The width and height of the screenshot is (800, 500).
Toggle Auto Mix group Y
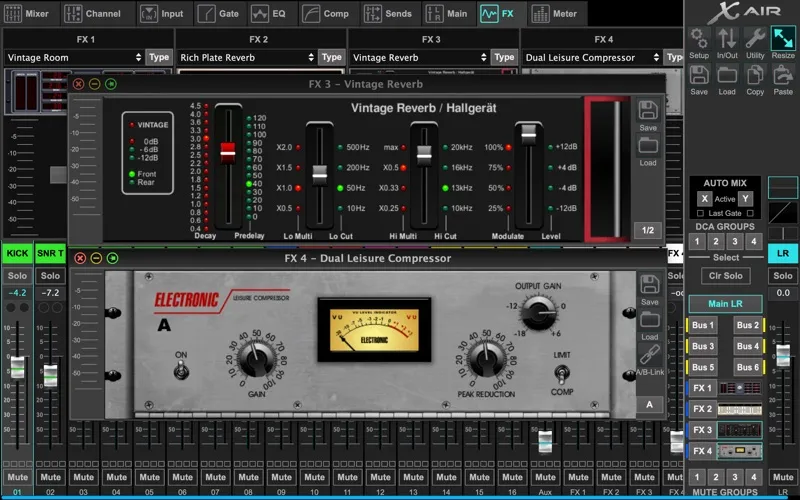pyautogui.click(x=745, y=199)
